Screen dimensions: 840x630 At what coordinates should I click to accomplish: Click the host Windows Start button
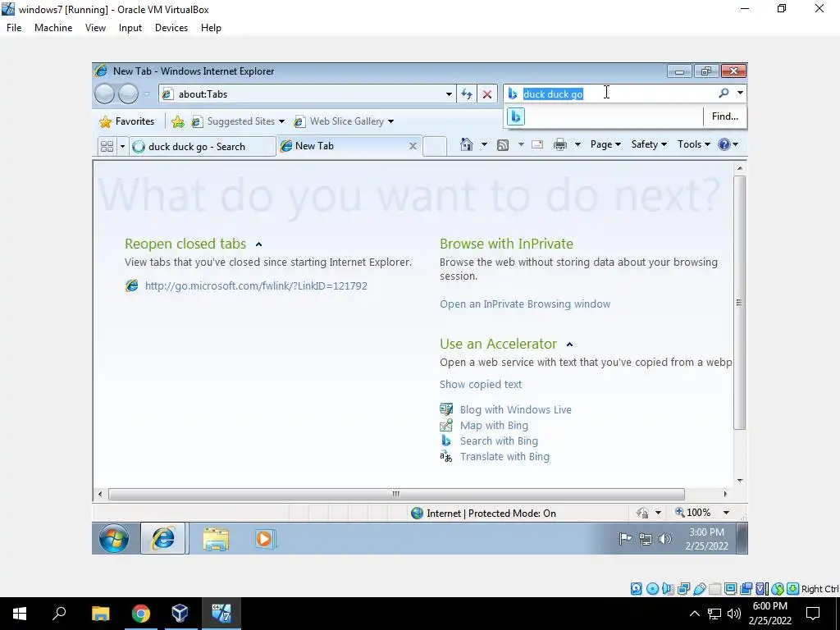(20, 614)
